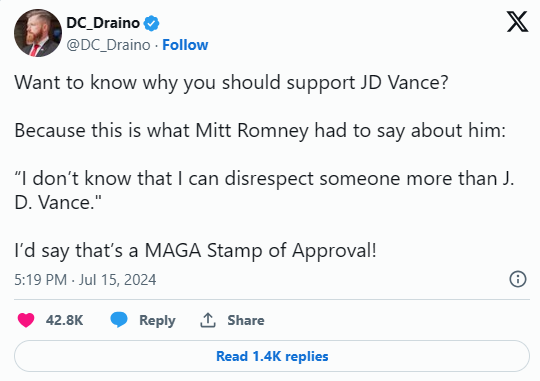Click the Share text label

tap(246, 320)
